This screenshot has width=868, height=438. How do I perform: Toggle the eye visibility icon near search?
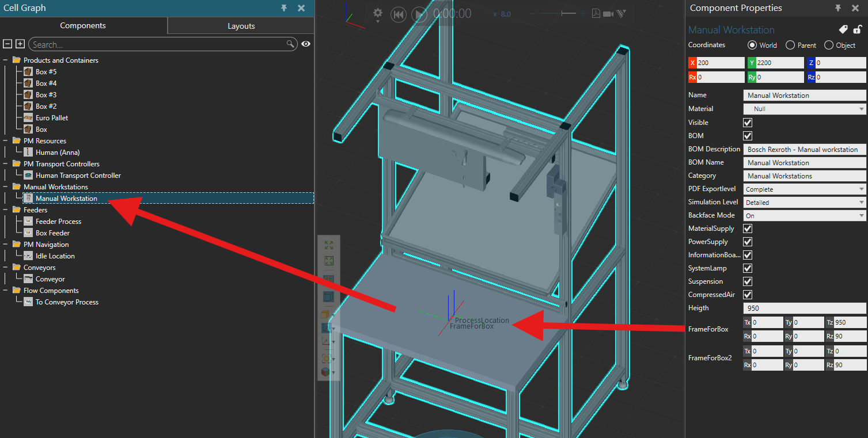[x=306, y=44]
